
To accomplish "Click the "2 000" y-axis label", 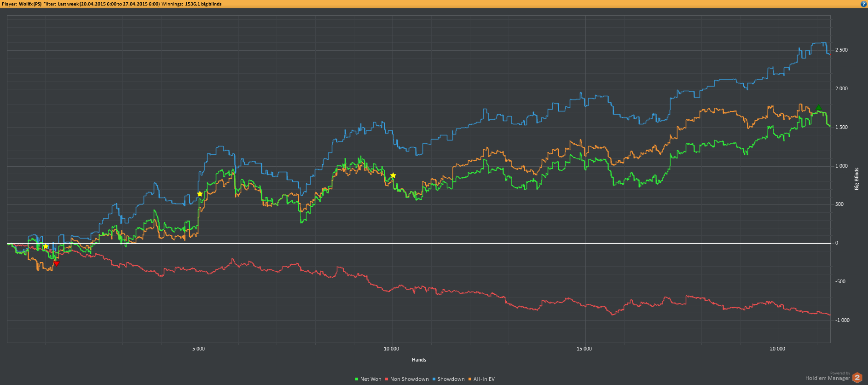I will coord(841,88).
